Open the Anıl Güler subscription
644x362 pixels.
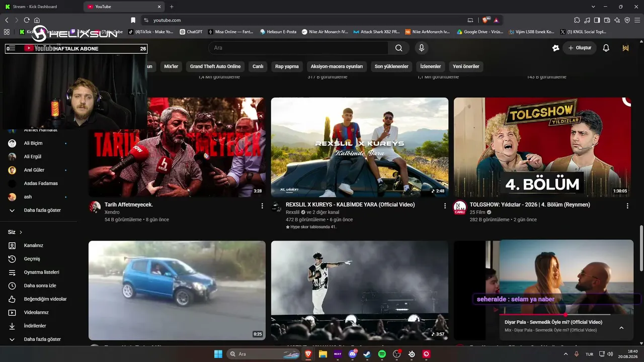[x=38, y=170]
